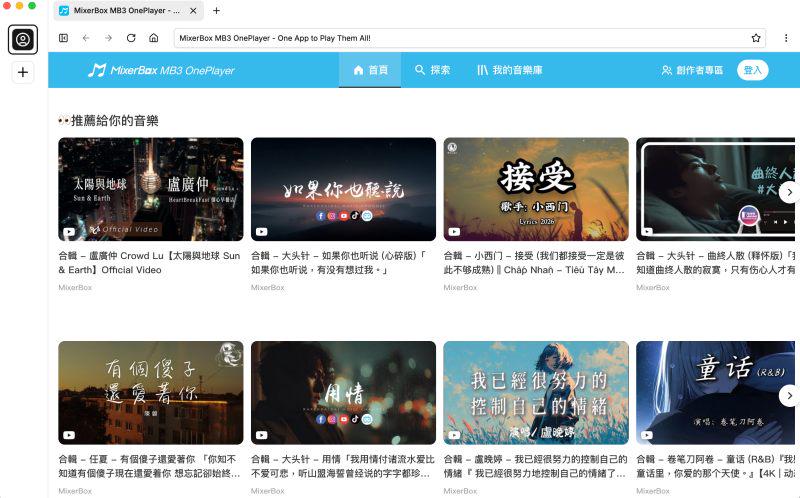Click title 合輯 – 大头针 – 如果你也听说
The height and width of the screenshot is (498, 800).
point(338,263)
